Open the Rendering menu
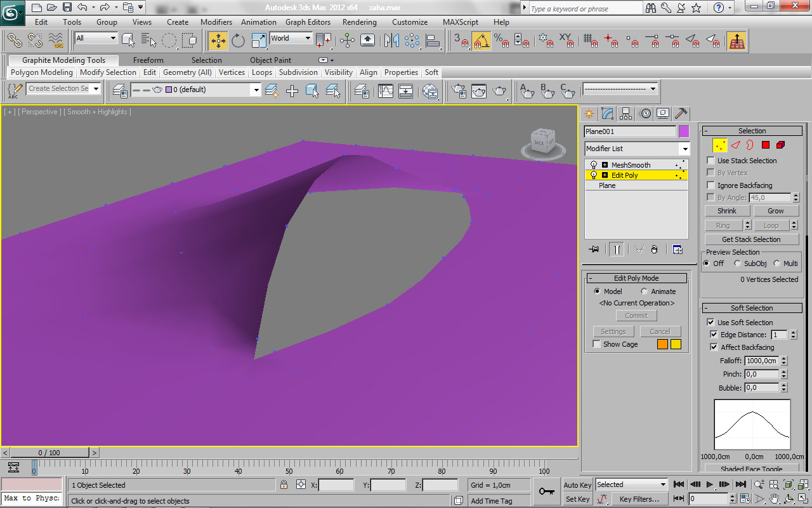The width and height of the screenshot is (812, 508). [360, 22]
